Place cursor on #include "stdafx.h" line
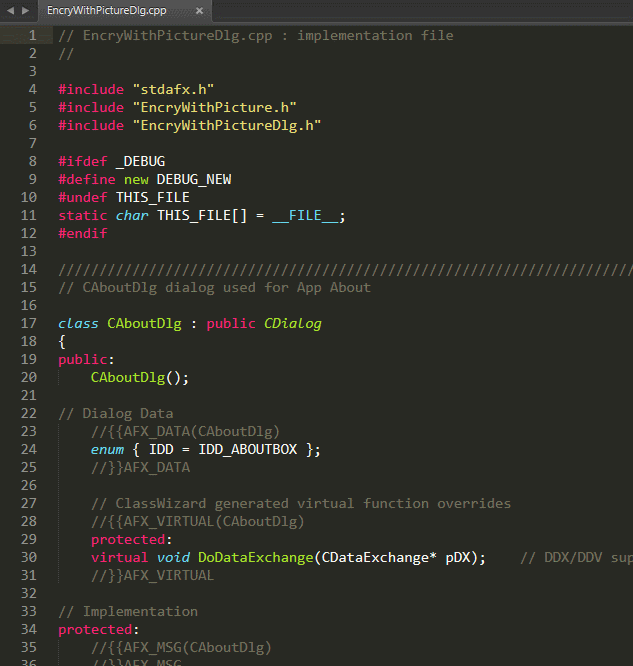This screenshot has width=633, height=666. (x=136, y=89)
